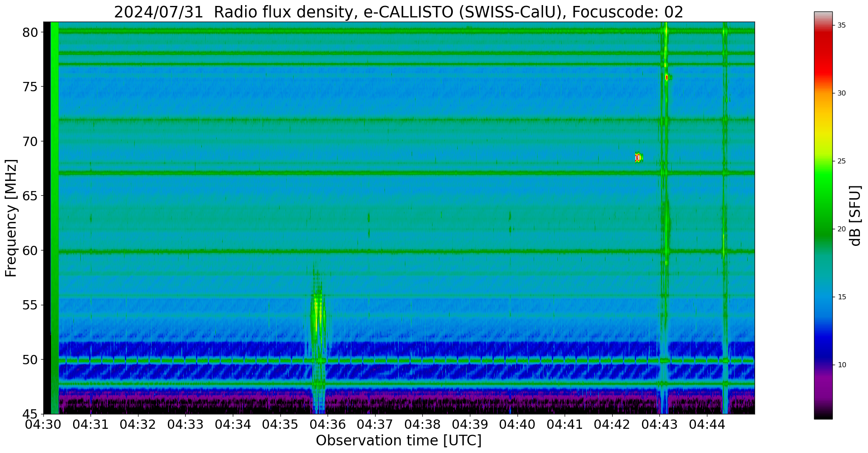The height and width of the screenshot is (453, 868).
Task: Click the red hot spot near 68.5 MHz
Action: click(638, 158)
